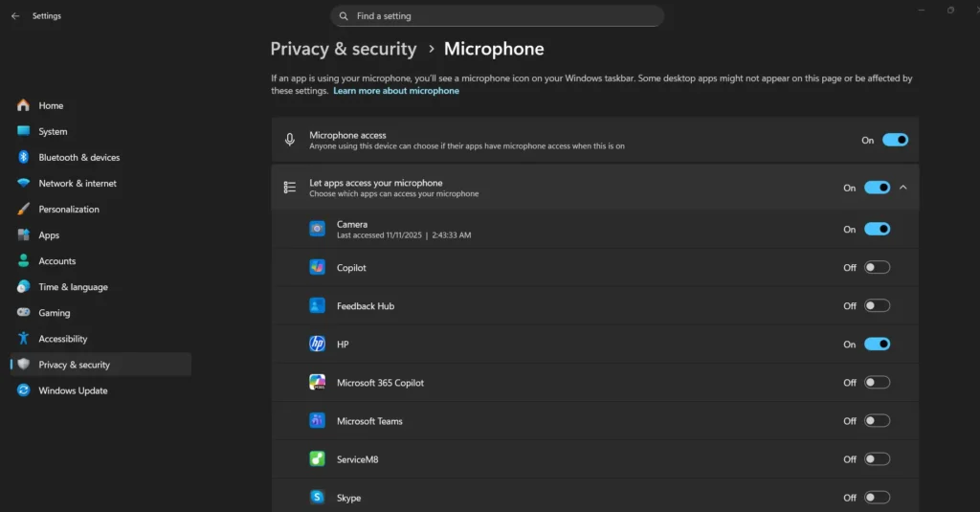
Task: Click the Copilot app icon
Action: pos(317,267)
